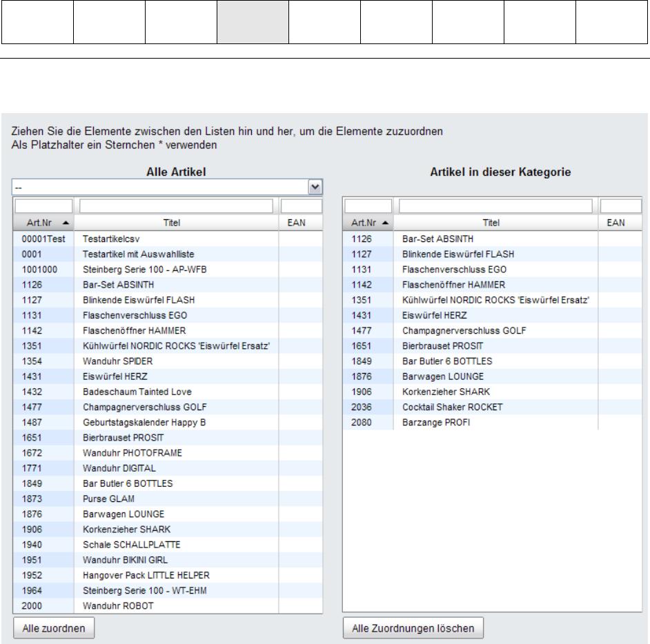Select Blinkende Eiswürfel FLASH in Alle Artikel list

[x=168, y=300]
